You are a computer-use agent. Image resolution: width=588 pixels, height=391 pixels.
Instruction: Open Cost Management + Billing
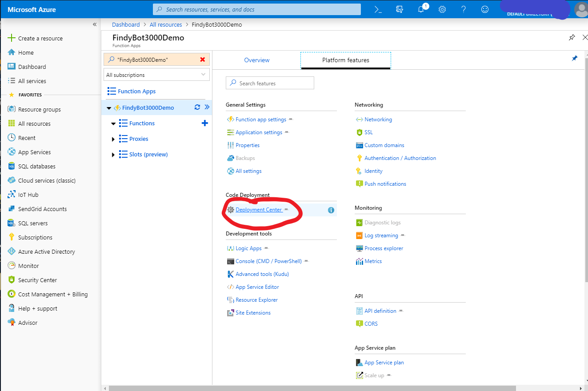tap(53, 294)
